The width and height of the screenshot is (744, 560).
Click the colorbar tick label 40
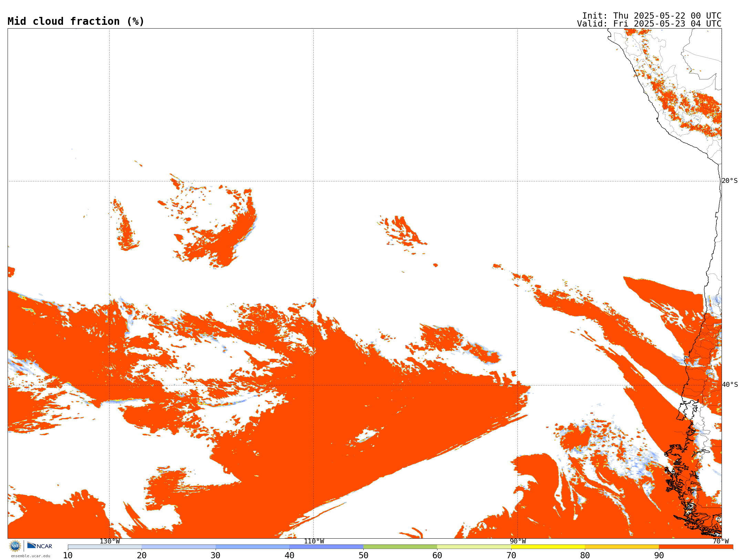[289, 556]
